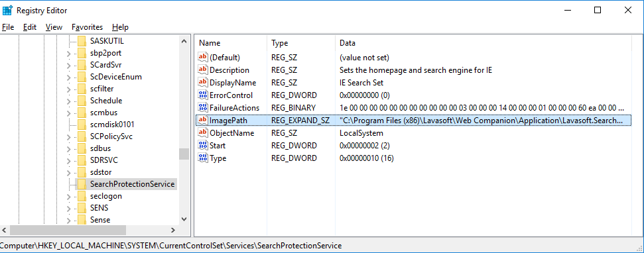Click the binary icon beside Type value
The height and width of the screenshot is (253, 644).
(x=203, y=158)
